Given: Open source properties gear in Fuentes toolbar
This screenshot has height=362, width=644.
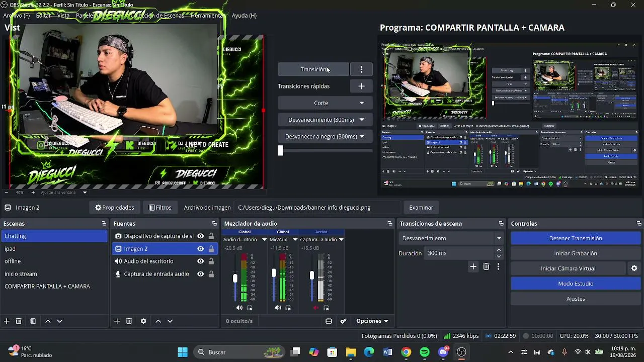Looking at the screenshot, I should pyautogui.click(x=143, y=321).
